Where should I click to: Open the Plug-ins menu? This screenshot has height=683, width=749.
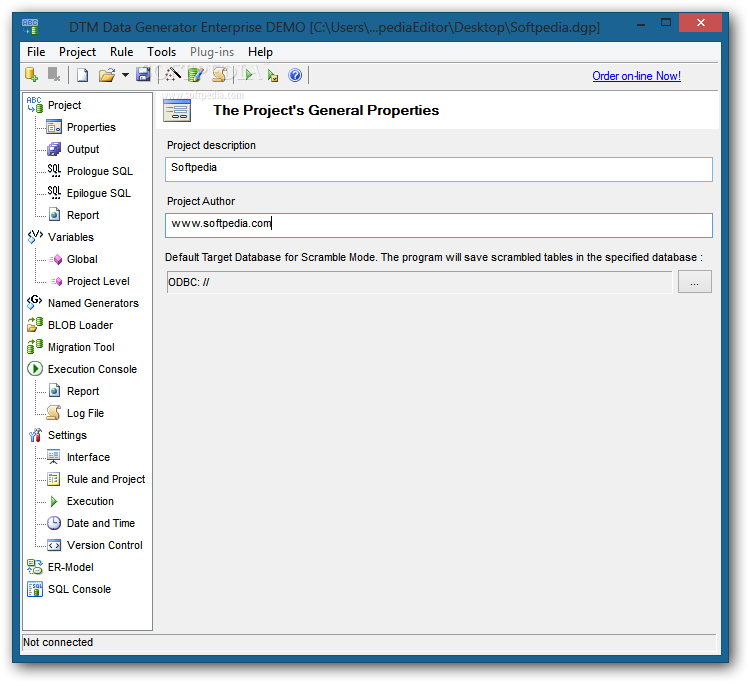click(x=212, y=52)
